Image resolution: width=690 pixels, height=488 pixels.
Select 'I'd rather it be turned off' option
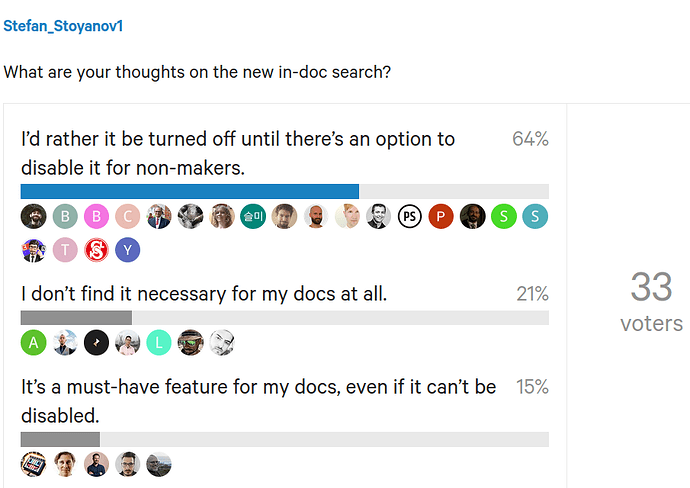238,153
